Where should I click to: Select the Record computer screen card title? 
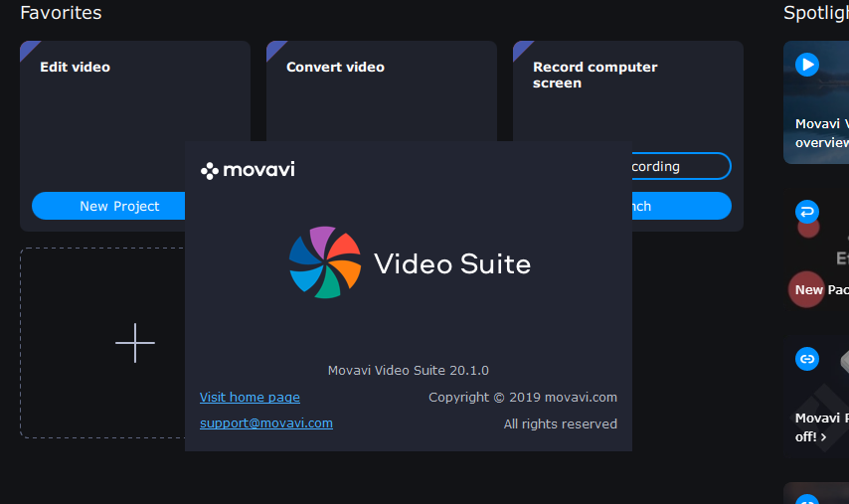(x=595, y=75)
